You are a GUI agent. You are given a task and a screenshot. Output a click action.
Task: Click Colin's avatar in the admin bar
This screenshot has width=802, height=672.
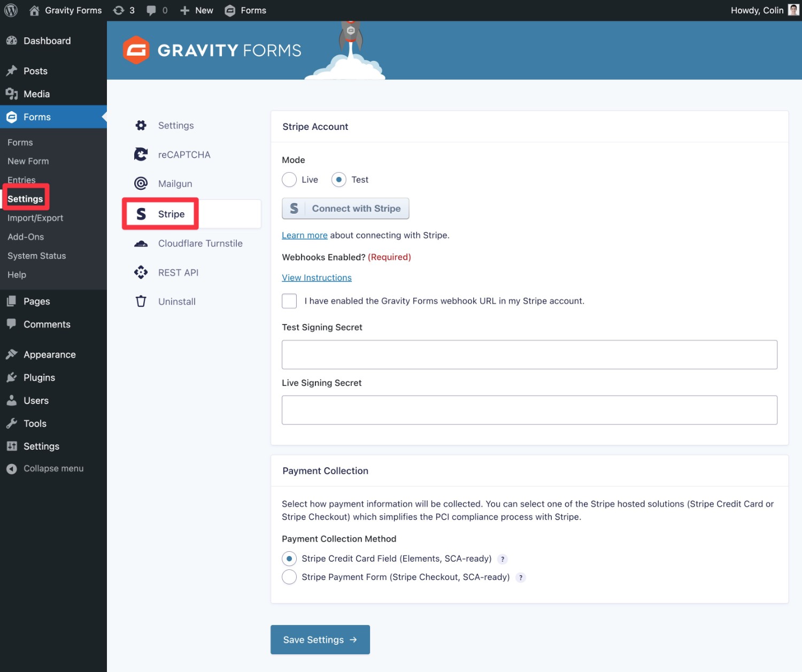coord(793,10)
